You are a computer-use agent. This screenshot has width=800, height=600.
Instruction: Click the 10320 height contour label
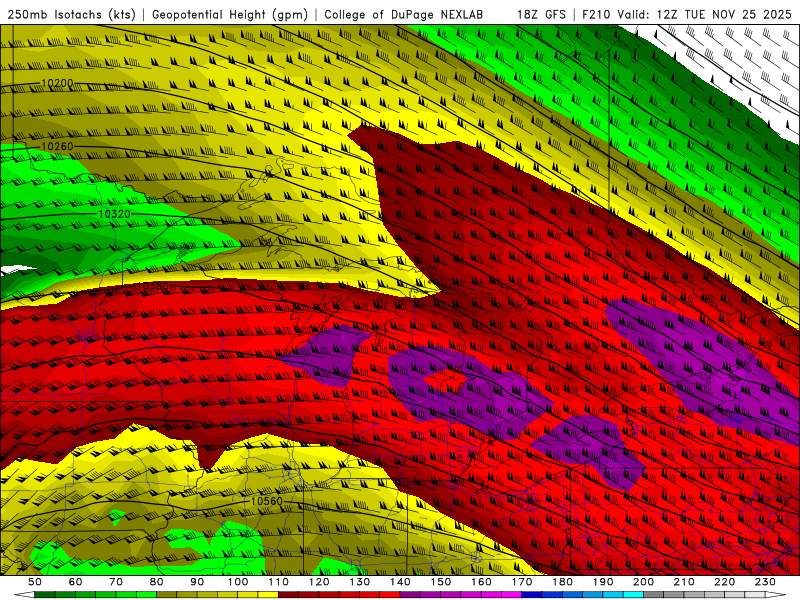point(114,214)
